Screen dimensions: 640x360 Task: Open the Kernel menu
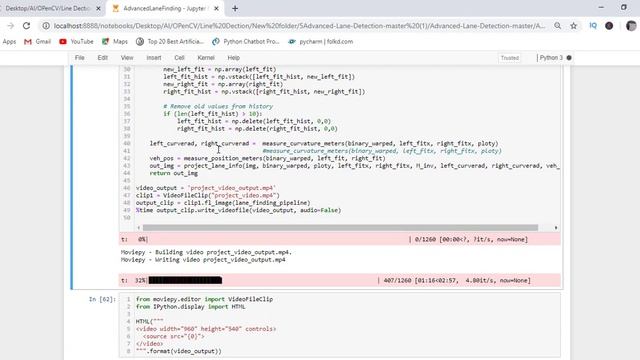tap(206, 58)
